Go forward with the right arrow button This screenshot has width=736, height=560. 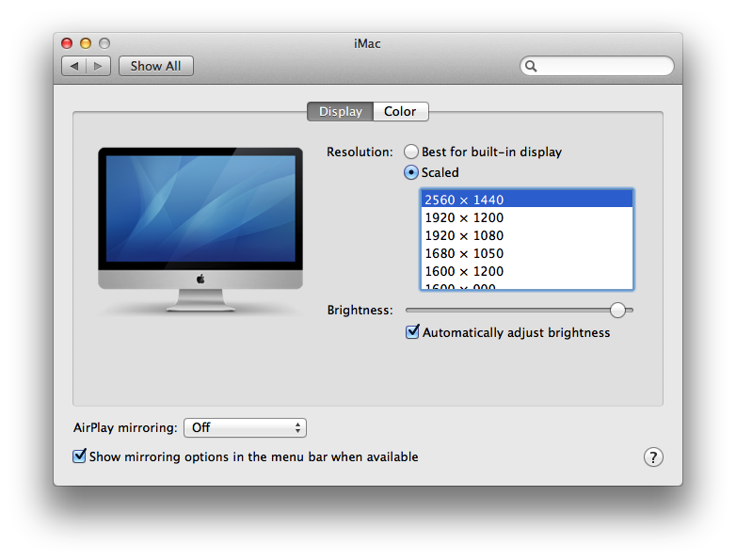(98, 66)
